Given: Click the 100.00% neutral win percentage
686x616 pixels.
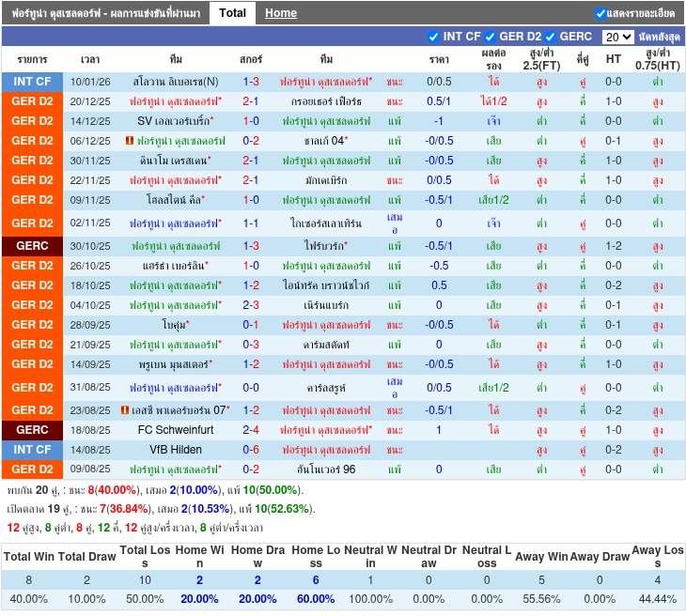Looking at the screenshot, I should [x=370, y=599].
